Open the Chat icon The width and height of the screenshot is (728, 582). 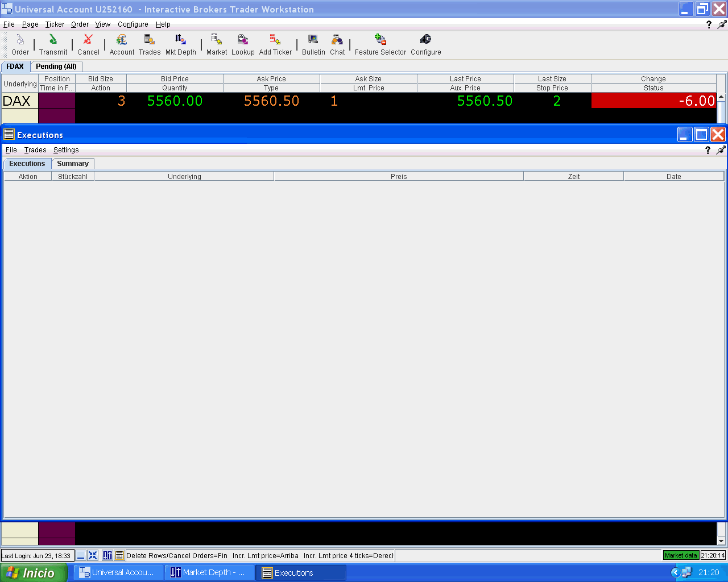pyautogui.click(x=337, y=44)
